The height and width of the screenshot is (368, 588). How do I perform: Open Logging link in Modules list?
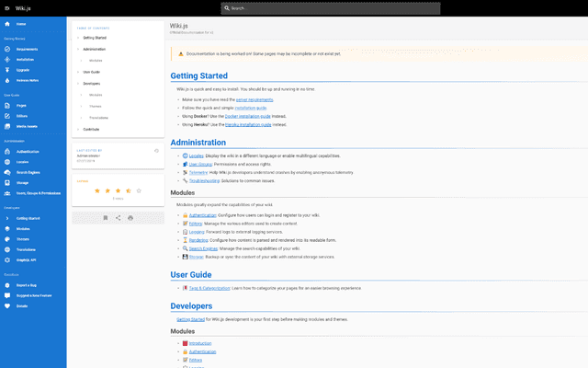pyautogui.click(x=197, y=232)
